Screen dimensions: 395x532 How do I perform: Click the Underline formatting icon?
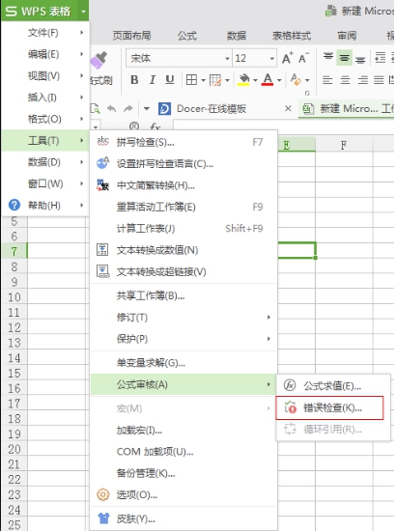[x=170, y=80]
